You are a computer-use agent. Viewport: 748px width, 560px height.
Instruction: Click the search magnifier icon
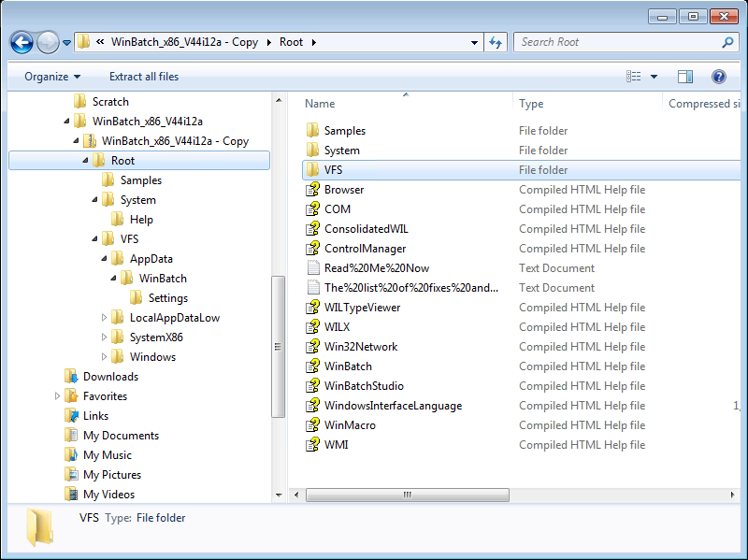click(727, 42)
